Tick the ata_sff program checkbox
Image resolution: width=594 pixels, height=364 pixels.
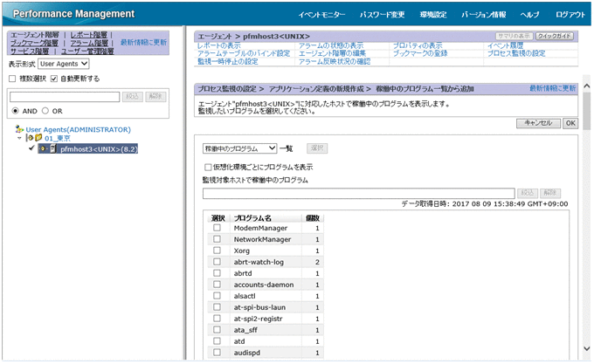pos(217,330)
